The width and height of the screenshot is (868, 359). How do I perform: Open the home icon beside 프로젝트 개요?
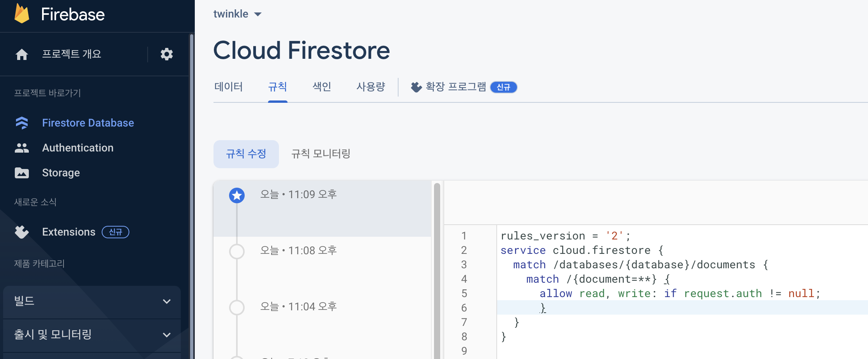click(22, 54)
